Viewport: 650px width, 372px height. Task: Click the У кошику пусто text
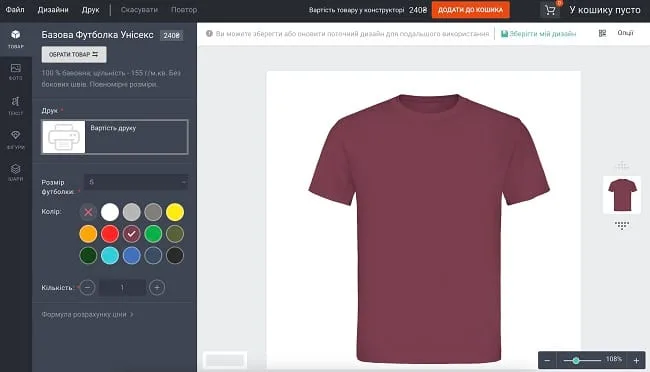(x=605, y=10)
